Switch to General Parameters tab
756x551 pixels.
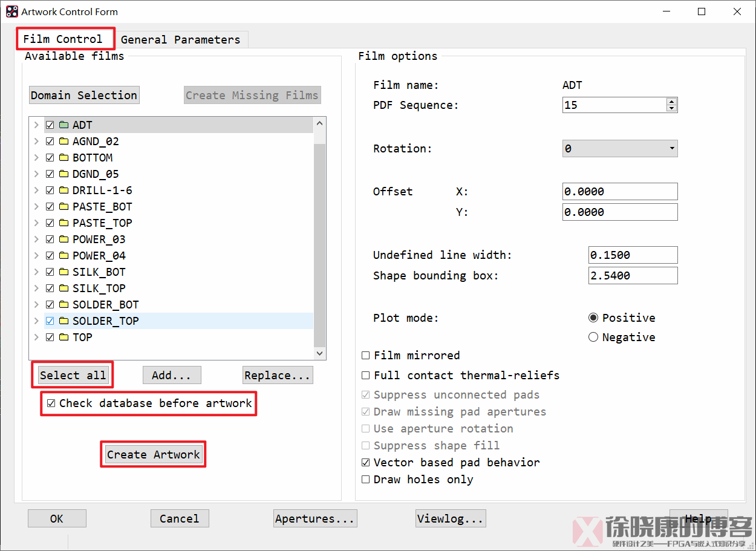[x=180, y=40]
